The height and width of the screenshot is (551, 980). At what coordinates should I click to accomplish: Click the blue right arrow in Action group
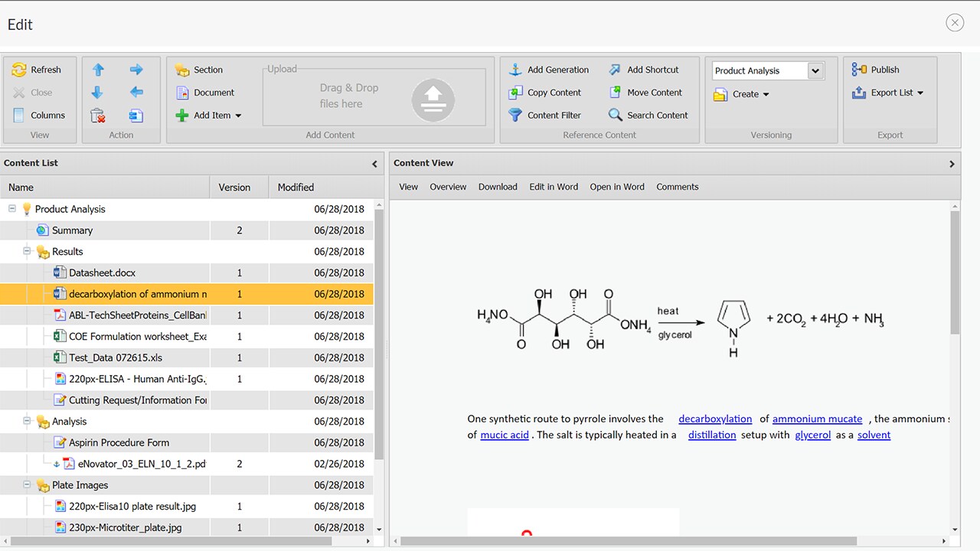click(x=136, y=70)
